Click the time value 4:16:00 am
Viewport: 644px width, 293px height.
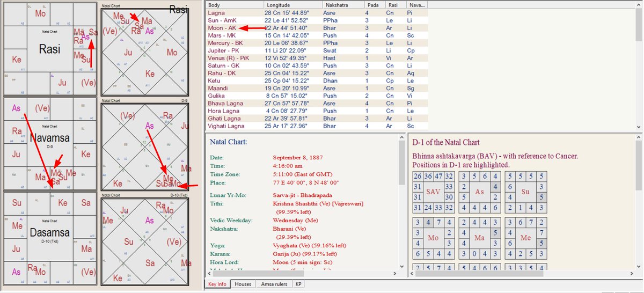pyautogui.click(x=288, y=166)
